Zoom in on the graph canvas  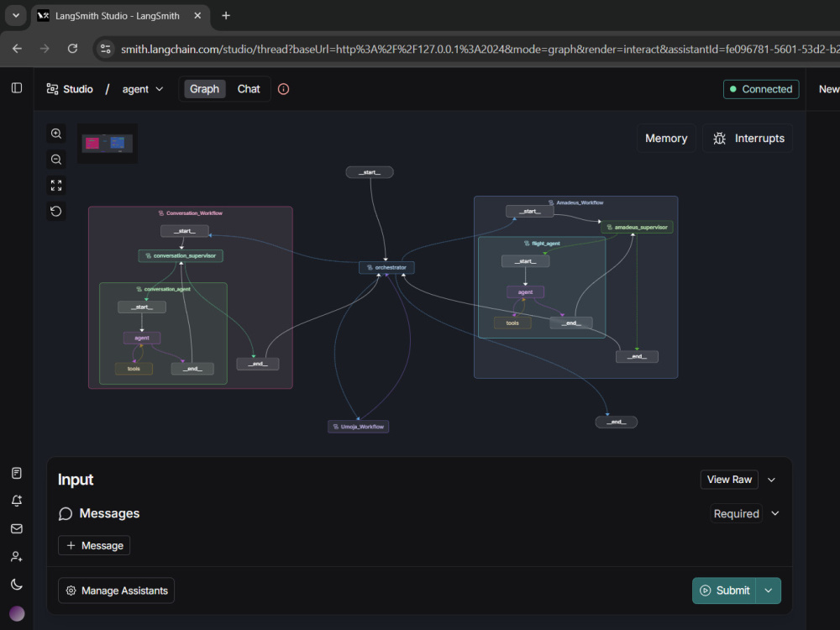click(56, 134)
